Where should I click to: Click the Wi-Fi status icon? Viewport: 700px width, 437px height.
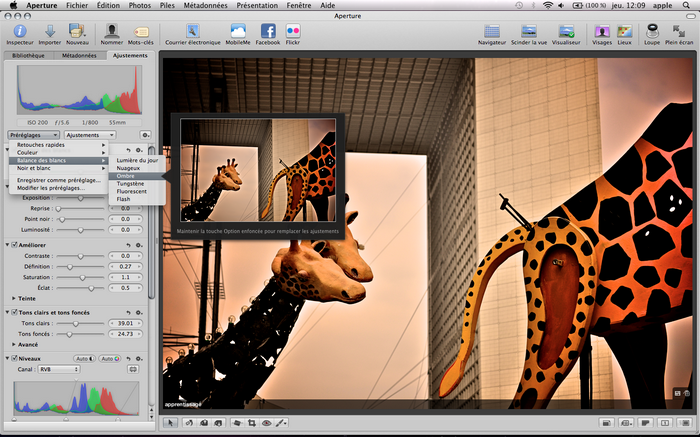(x=548, y=5)
